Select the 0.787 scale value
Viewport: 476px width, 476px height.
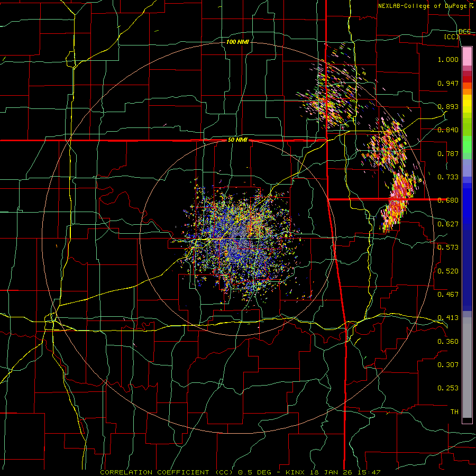tap(448, 153)
